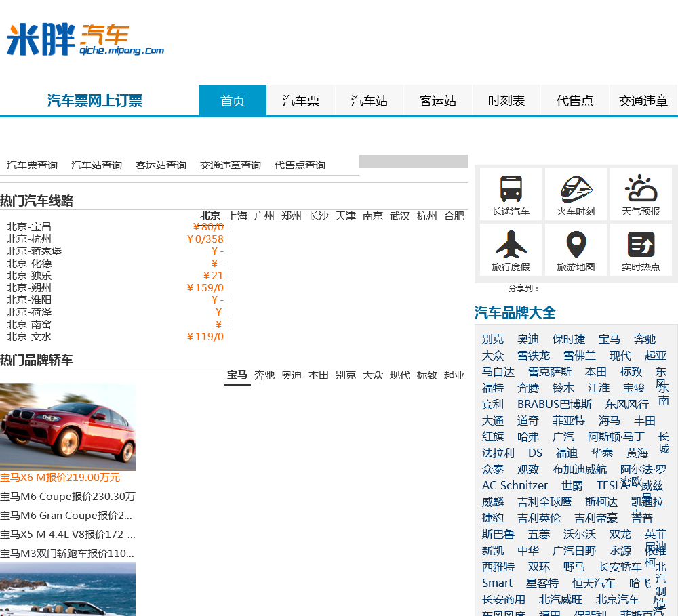
Task: Open the 斯巴鲁 brand link
Action: click(x=498, y=534)
